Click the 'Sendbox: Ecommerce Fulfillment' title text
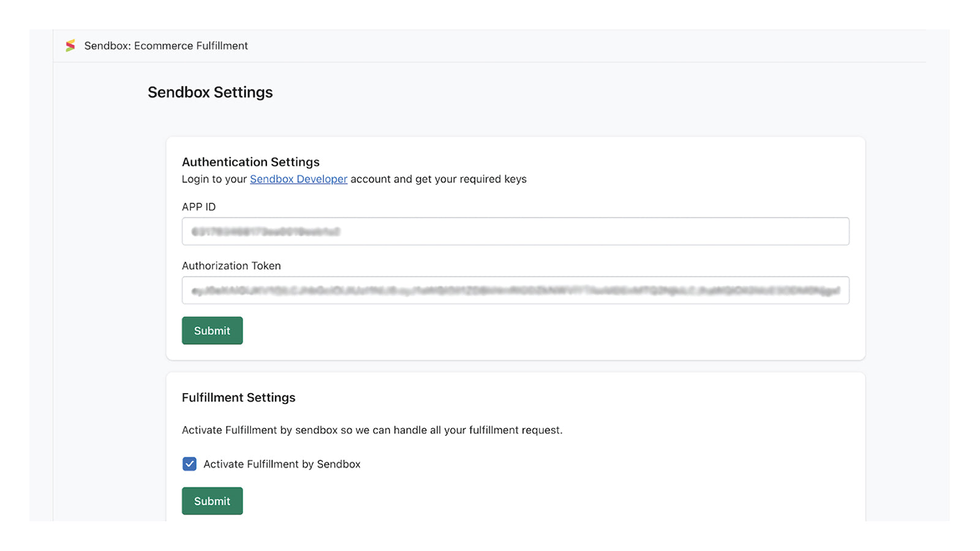 pyautogui.click(x=166, y=46)
